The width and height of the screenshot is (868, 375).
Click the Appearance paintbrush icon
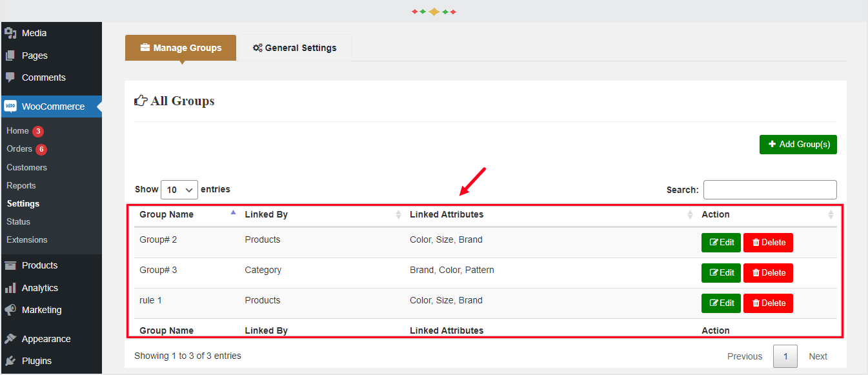pos(10,339)
